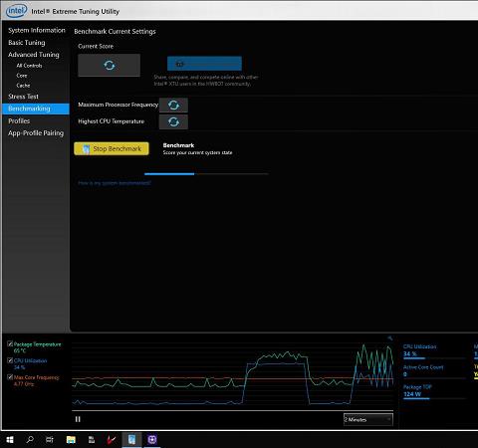This screenshot has width=478, height=448.
Task: Select All Controls under Advanced Tuning
Action: pyautogui.click(x=29, y=66)
